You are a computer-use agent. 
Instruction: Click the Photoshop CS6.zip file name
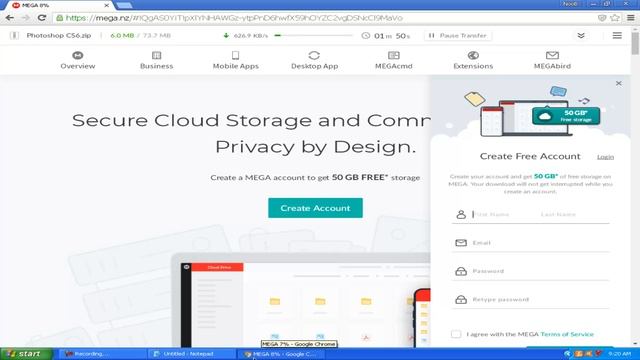59,36
